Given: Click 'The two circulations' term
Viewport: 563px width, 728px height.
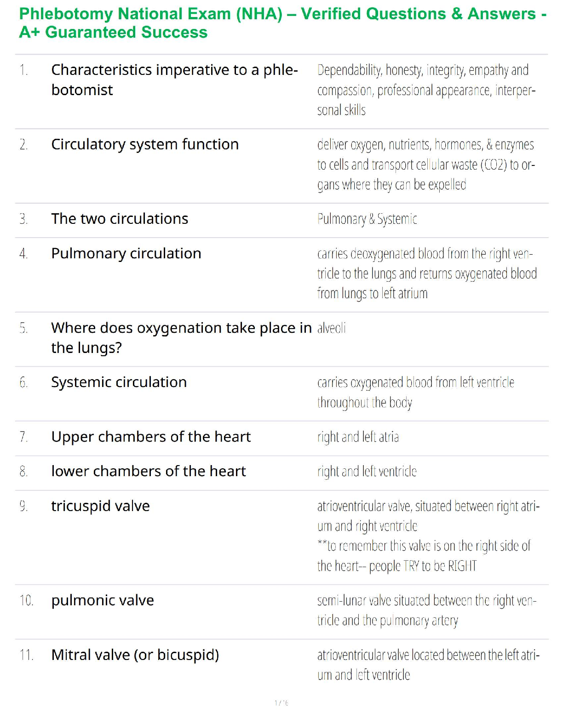Looking at the screenshot, I should pyautogui.click(x=120, y=219).
